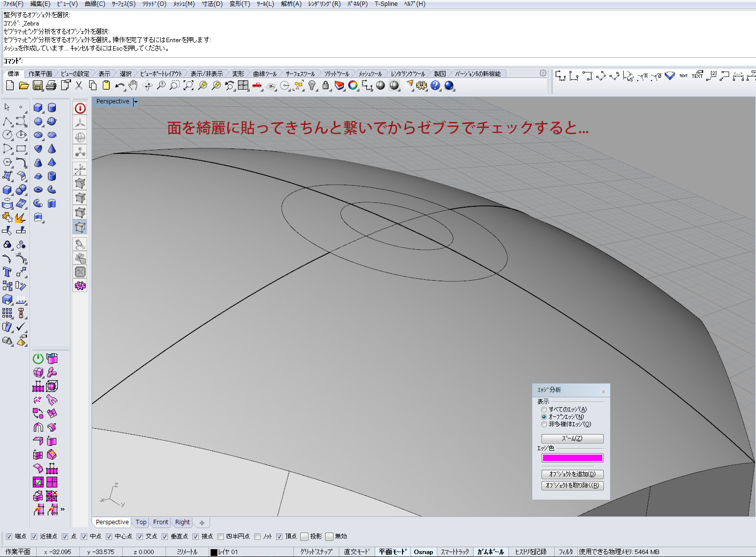Open the color wheel icon
The width and height of the screenshot is (756, 557).
pos(353,86)
